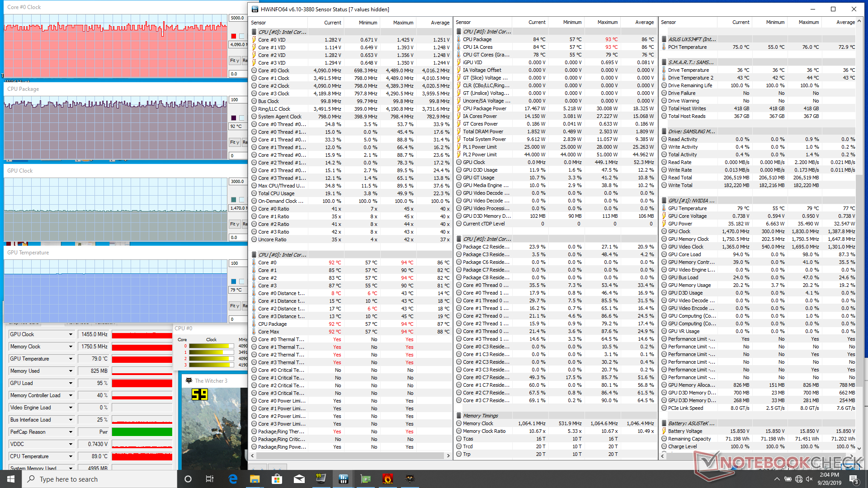Click the horizontal scrollbar right arrow in first sensor column
The width and height of the screenshot is (868, 488).
click(x=448, y=455)
